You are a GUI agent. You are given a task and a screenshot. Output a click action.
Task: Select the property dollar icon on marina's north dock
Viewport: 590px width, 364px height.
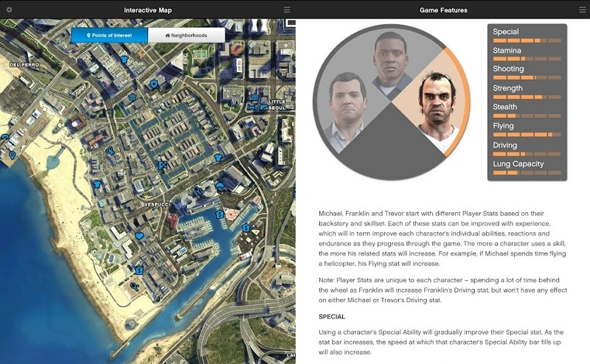pyautogui.click(x=220, y=214)
